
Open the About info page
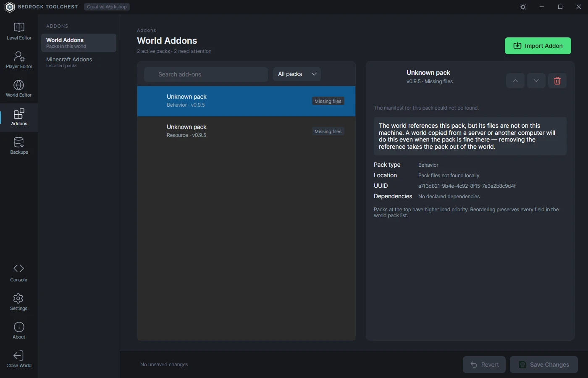19,331
